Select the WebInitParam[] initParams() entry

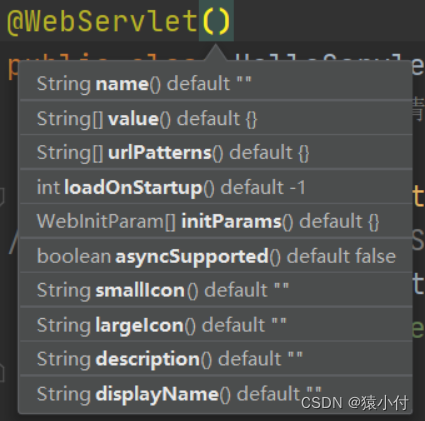[216, 221]
